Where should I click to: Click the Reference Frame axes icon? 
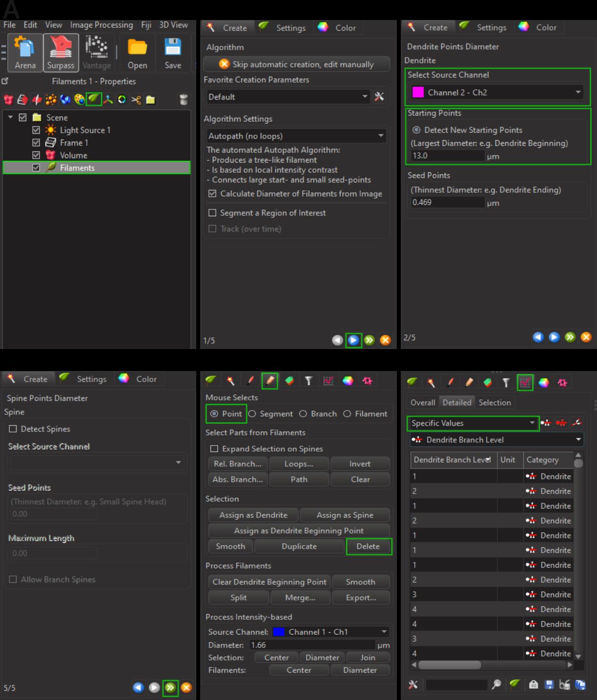[x=108, y=100]
